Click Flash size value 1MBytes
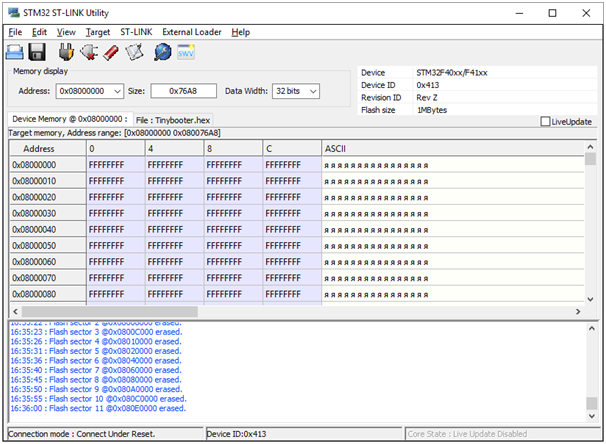 [x=432, y=110]
